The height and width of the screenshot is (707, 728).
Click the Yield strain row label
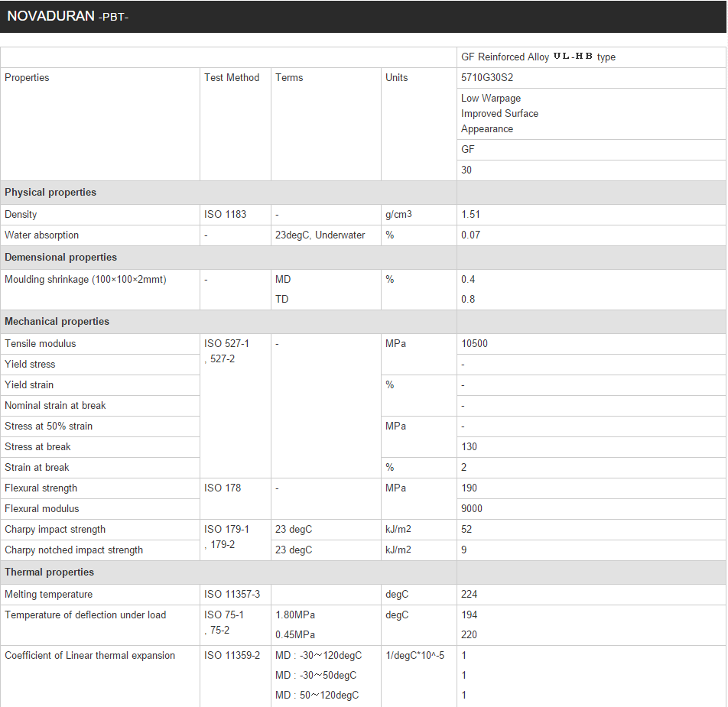[x=29, y=385]
